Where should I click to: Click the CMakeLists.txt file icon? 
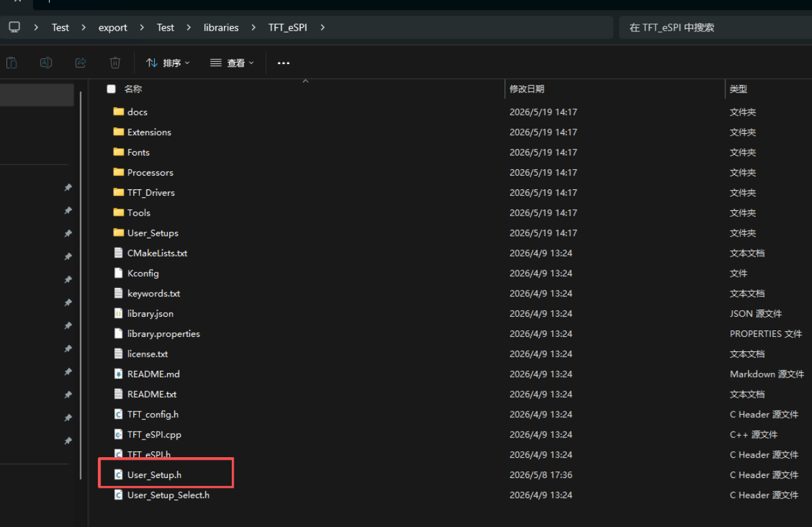pos(118,253)
